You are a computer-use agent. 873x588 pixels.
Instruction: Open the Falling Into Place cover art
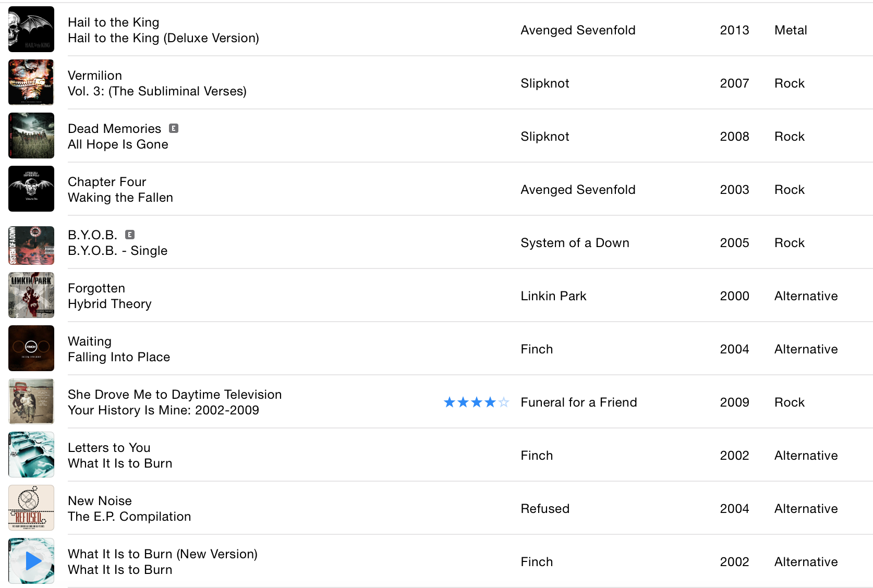[x=31, y=348]
